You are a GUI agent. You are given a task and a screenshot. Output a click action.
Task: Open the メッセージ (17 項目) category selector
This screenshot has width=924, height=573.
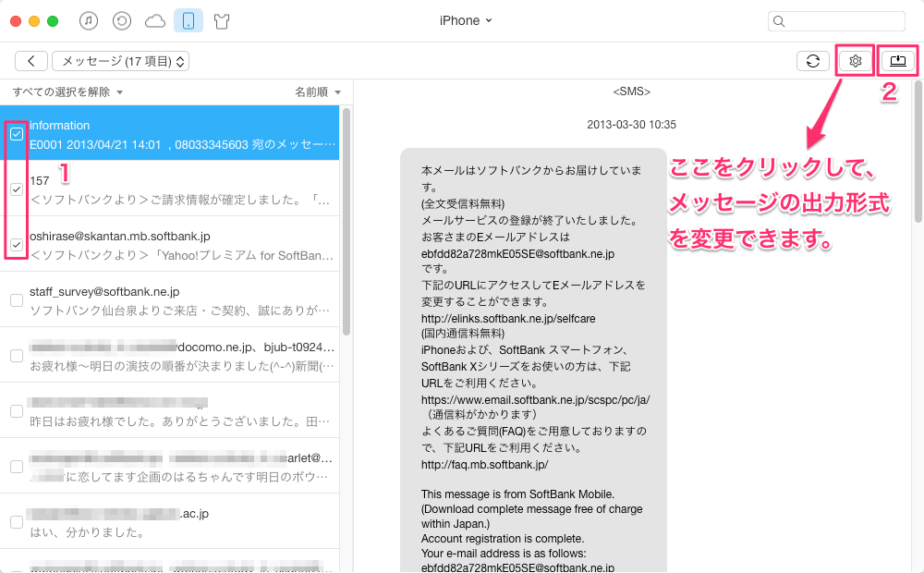click(x=120, y=61)
